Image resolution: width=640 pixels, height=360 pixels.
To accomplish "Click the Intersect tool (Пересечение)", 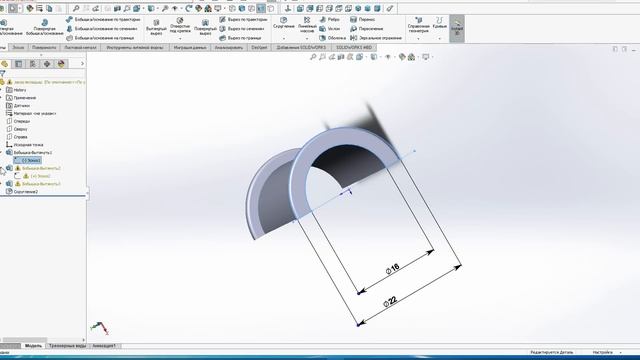I will pos(367,29).
